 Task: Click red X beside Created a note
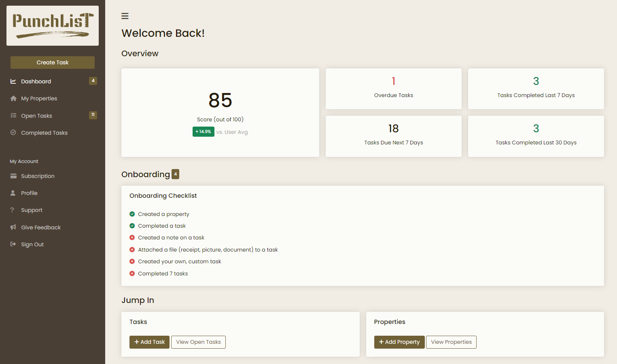pos(132,238)
